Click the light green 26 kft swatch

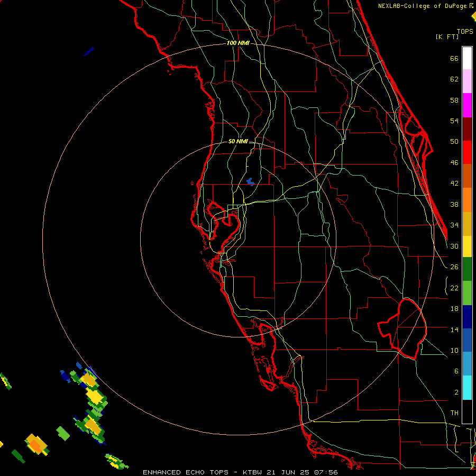467,293
